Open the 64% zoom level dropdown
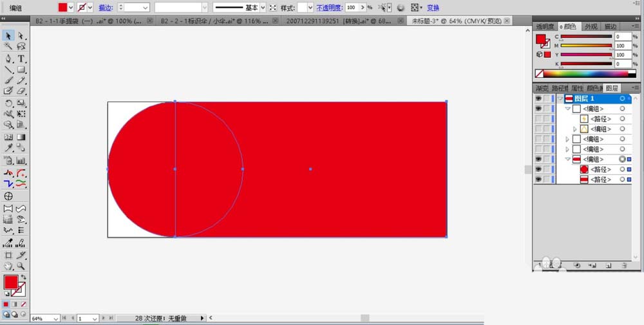 55,319
